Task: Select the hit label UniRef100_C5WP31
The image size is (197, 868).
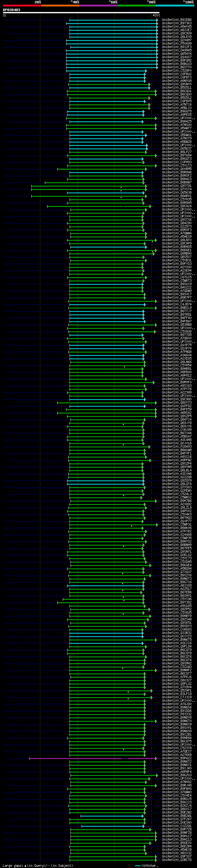Action: pos(177,525)
